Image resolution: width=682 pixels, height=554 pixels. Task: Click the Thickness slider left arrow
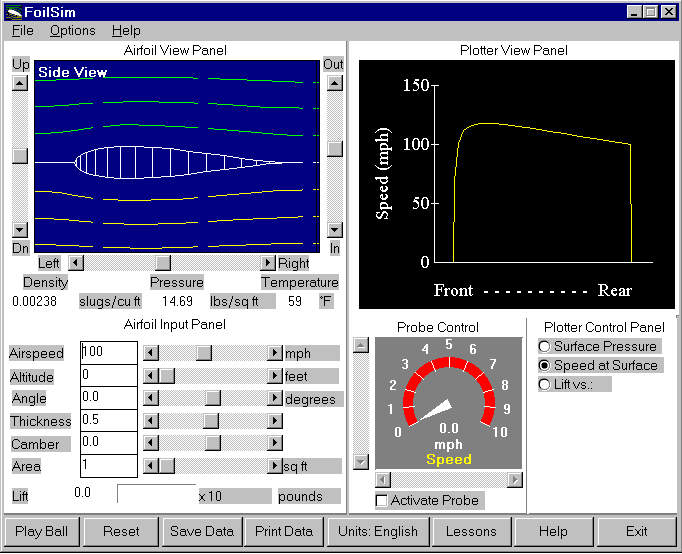tap(150, 421)
